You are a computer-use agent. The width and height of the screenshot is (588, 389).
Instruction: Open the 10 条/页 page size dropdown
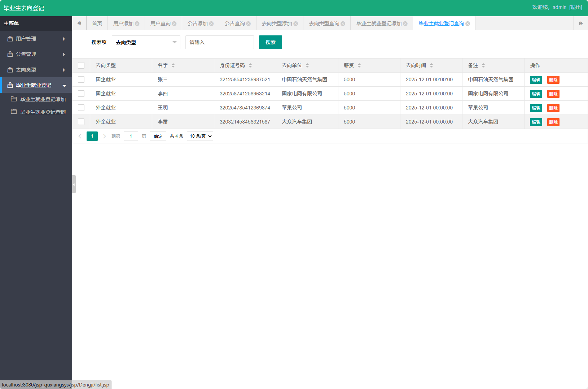click(x=200, y=136)
